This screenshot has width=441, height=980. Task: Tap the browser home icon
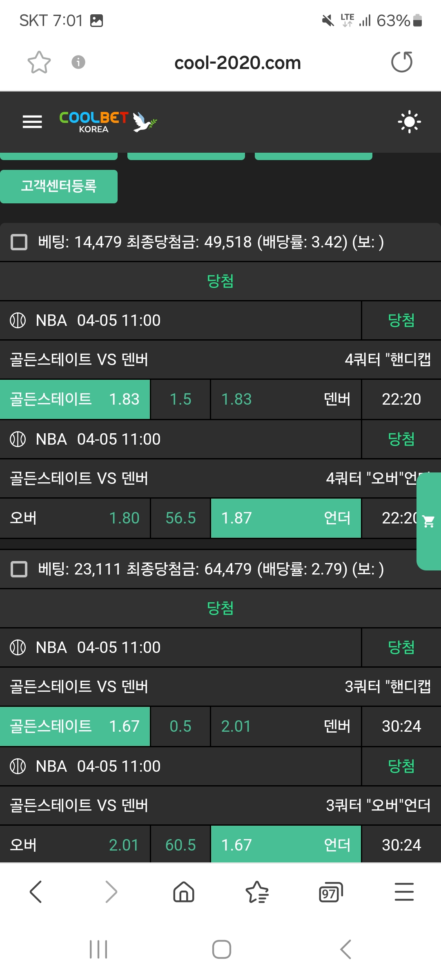point(184,891)
